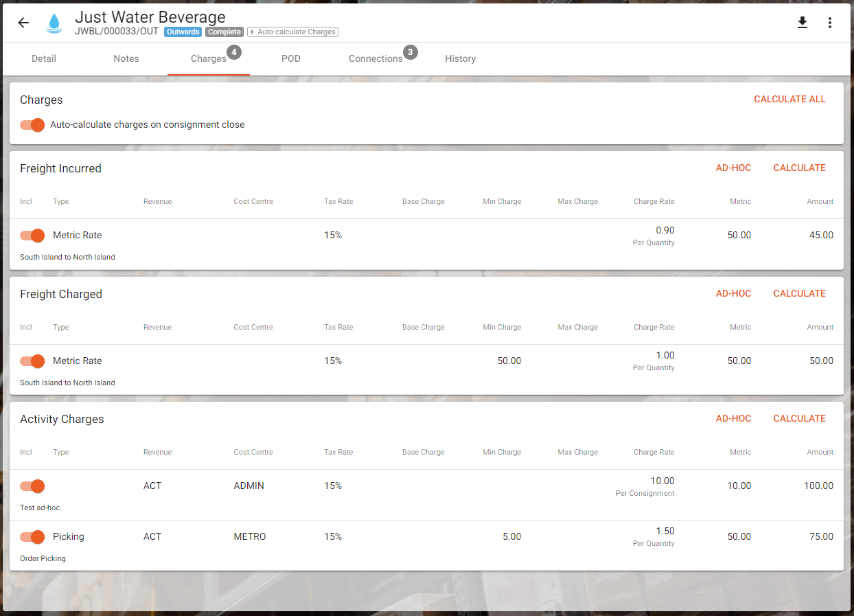Click the Complete status badge
The image size is (854, 616).
point(224,32)
